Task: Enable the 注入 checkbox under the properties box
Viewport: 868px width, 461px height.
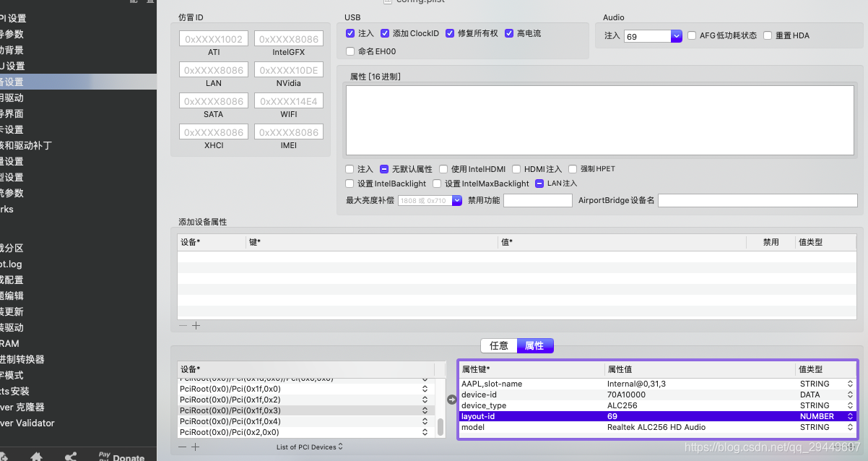Action: (x=350, y=169)
